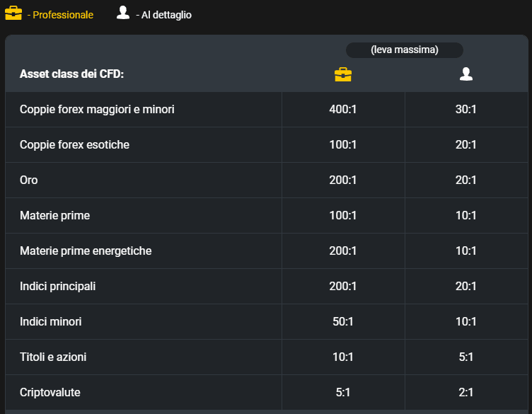Viewport: 532px width, 414px height.
Task: Click the leva massima pill label
Action: click(405, 50)
